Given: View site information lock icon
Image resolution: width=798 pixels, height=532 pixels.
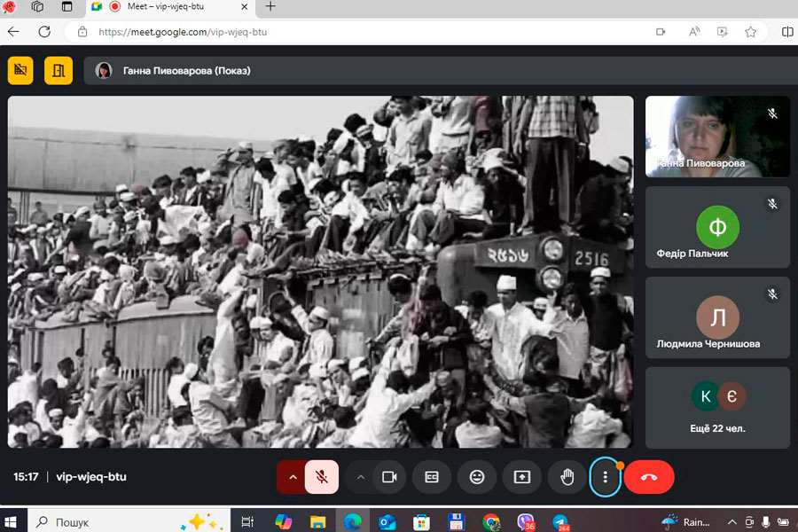Looking at the screenshot, I should pyautogui.click(x=82, y=32).
